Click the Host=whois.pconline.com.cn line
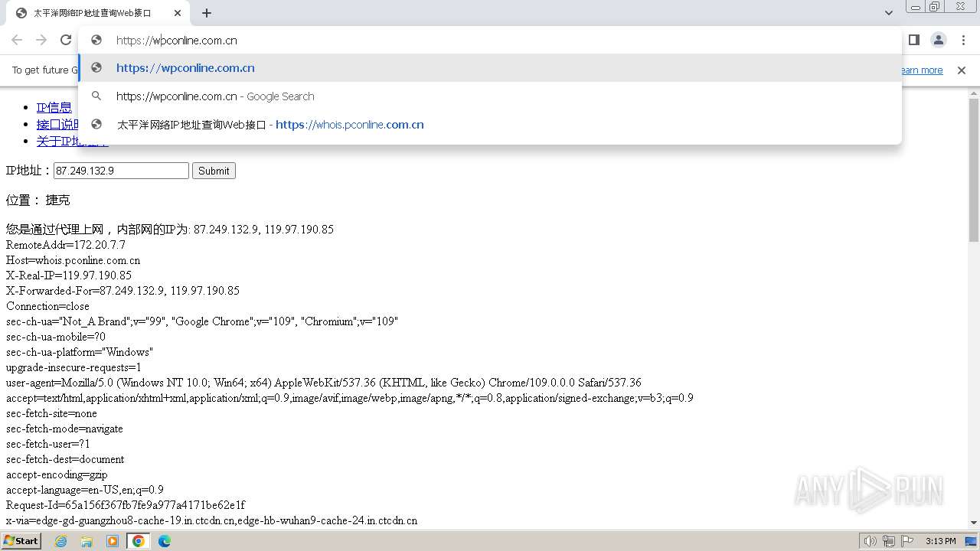980x551 pixels. [73, 260]
